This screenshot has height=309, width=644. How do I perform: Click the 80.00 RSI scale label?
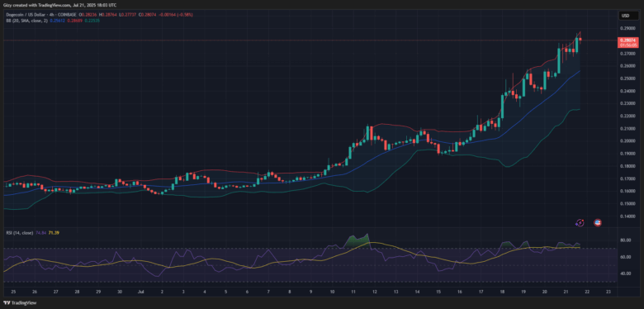coord(626,240)
